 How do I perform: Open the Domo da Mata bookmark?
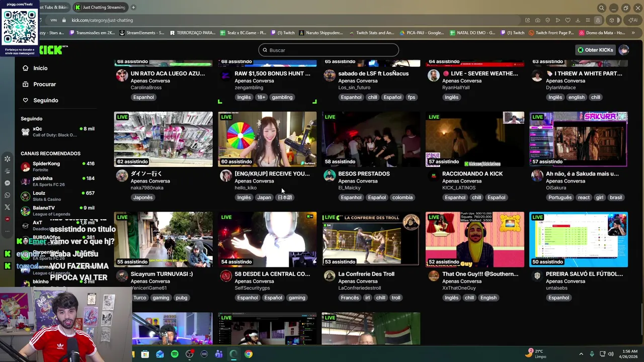(602, 33)
